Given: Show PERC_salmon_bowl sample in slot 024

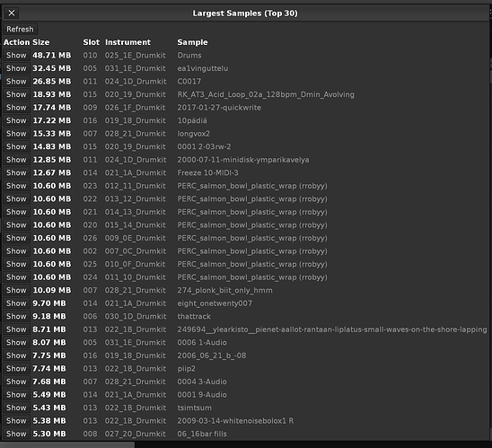Looking at the screenshot, I should coord(17,277).
